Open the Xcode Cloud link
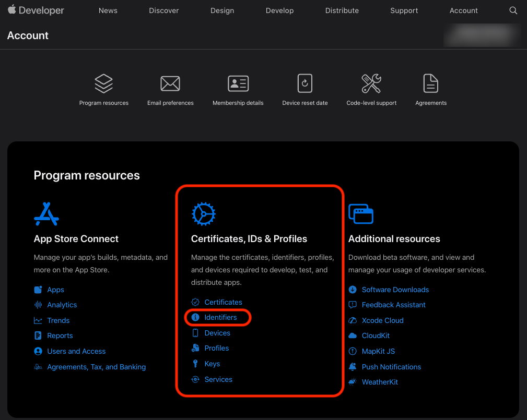 point(382,320)
